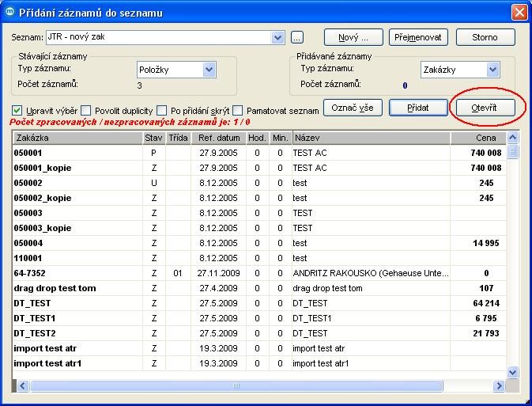Click the Storno button
Image resolution: width=532 pixels, height=406 pixels.
coord(485,37)
